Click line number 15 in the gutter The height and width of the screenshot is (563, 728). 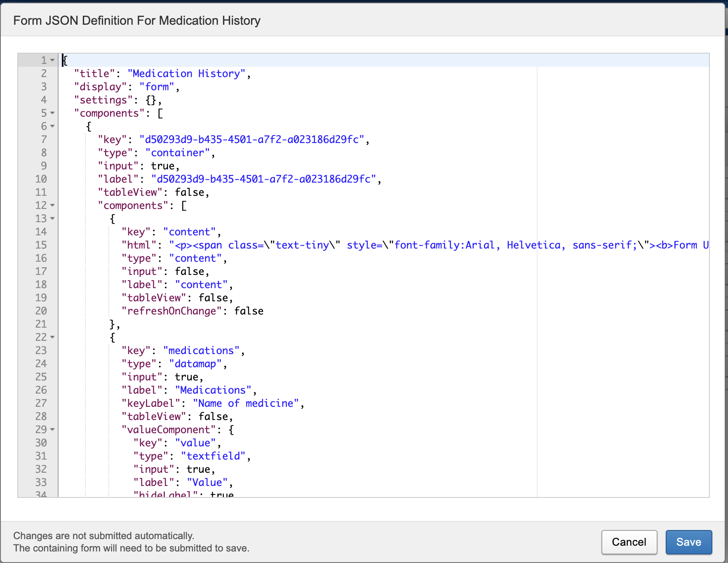coord(41,245)
